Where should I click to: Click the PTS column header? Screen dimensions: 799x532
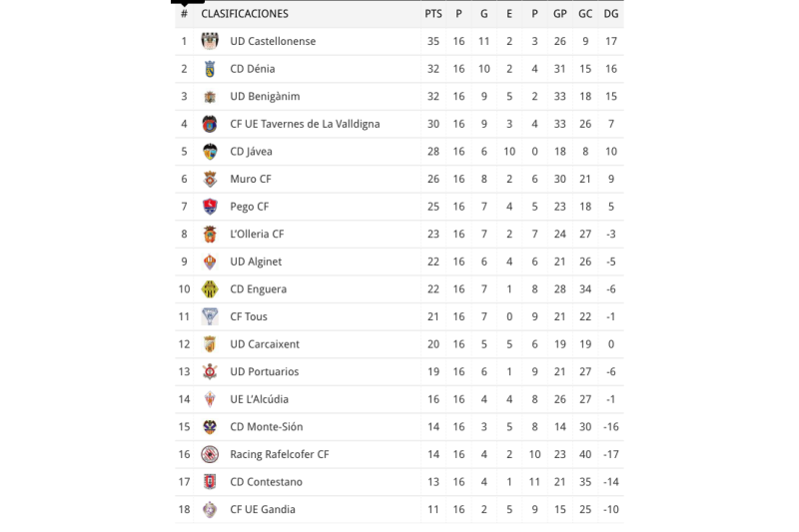(432, 14)
